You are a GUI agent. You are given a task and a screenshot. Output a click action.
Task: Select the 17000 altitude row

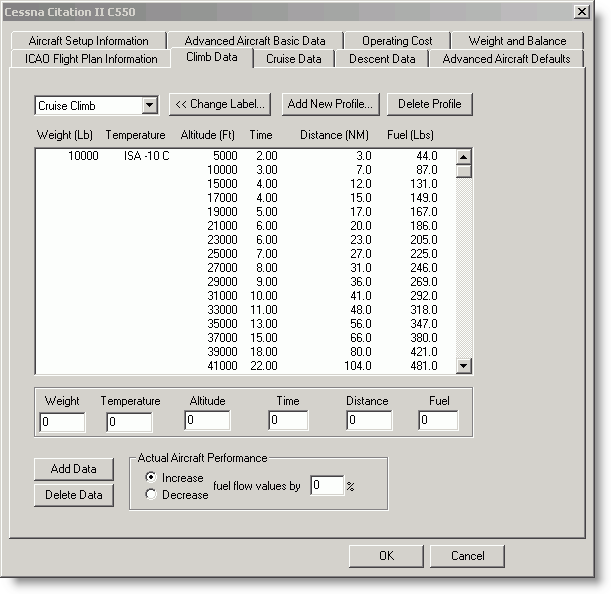(x=245, y=198)
